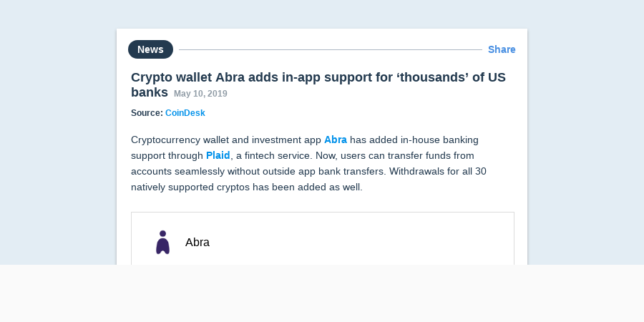Follow the Plaid fintech service link

pyautogui.click(x=218, y=156)
